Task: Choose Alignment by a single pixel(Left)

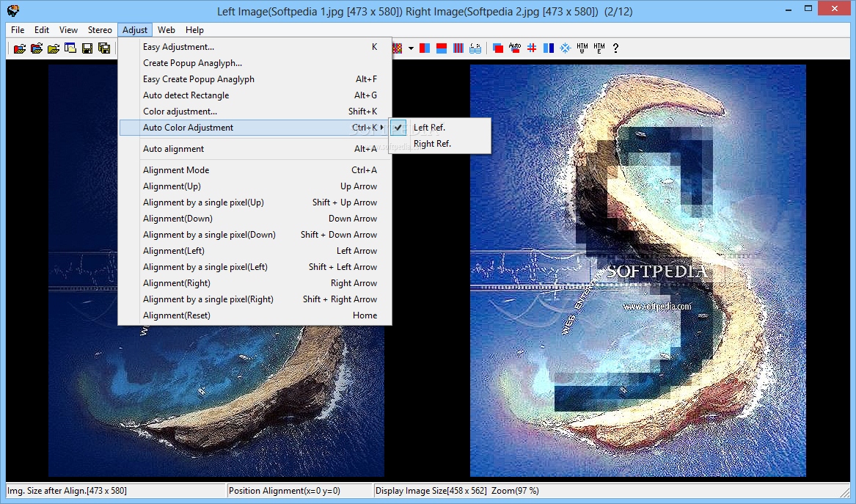Action: coord(255,266)
